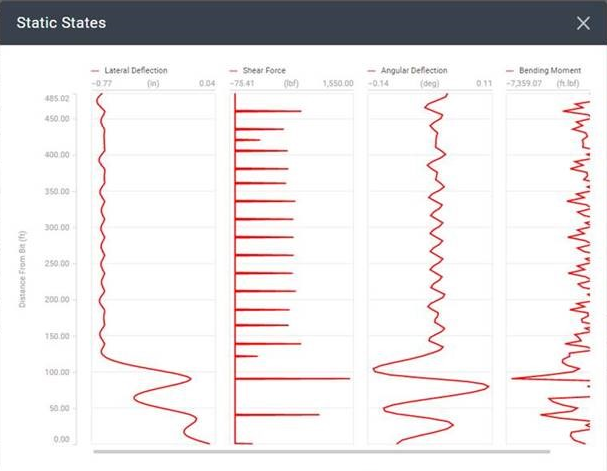607x471 pixels.
Task: Click the red line swatch beside Shear Force
Action: point(233,71)
